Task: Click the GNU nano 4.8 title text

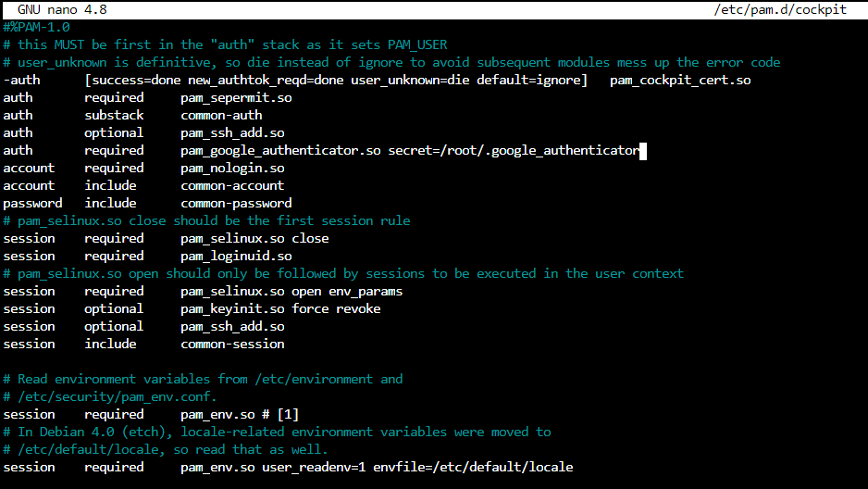Action: [62, 9]
